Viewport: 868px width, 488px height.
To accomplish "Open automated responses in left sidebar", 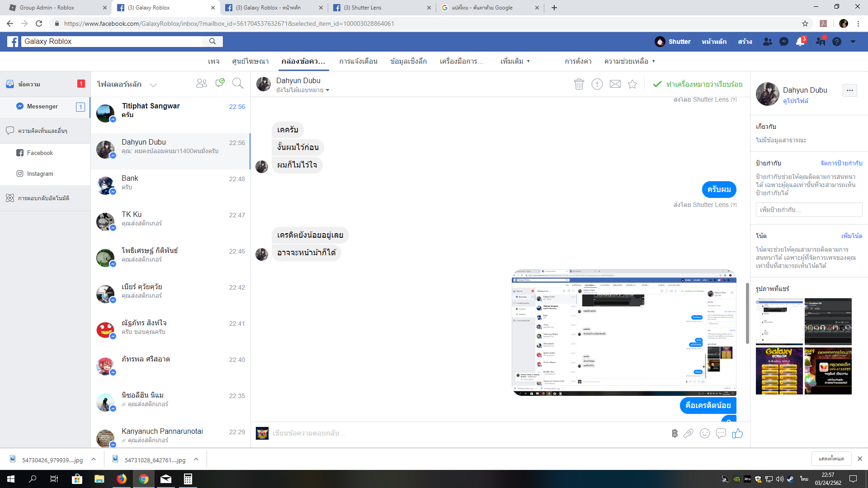I will [45, 198].
